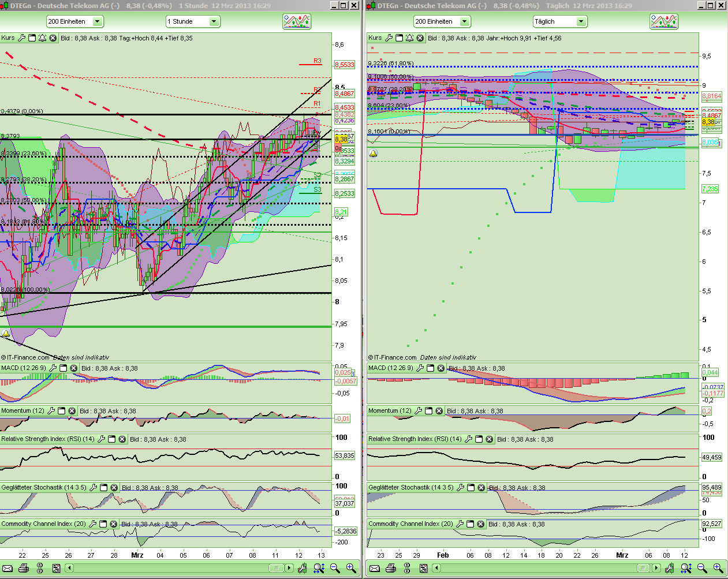The image size is (728, 579).
Task: Open indicators button in the hourly chart
Action: (297, 21)
